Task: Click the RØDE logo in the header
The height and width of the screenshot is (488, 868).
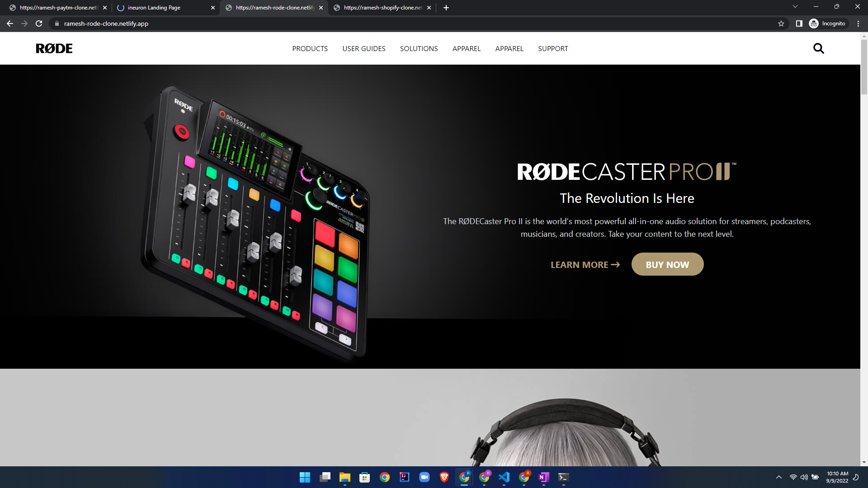Action: click(x=54, y=48)
